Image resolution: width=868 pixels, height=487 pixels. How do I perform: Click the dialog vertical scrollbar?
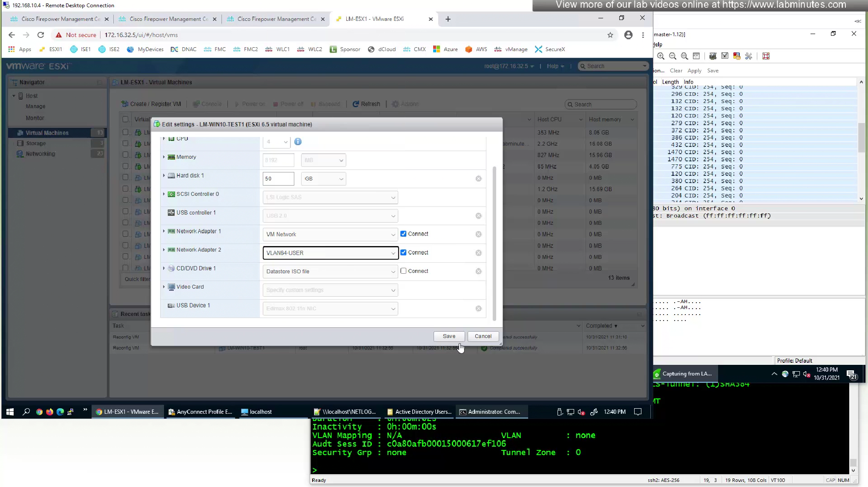coord(494,243)
